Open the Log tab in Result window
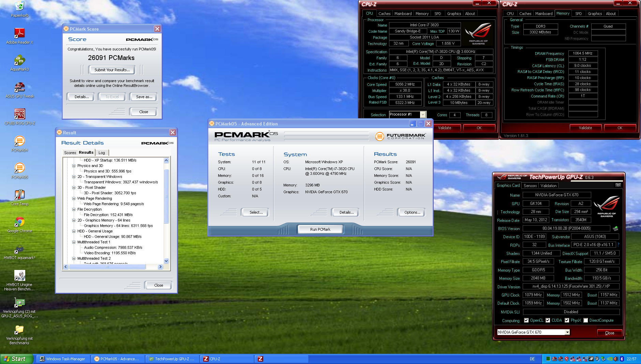641x364 pixels. coord(102,153)
